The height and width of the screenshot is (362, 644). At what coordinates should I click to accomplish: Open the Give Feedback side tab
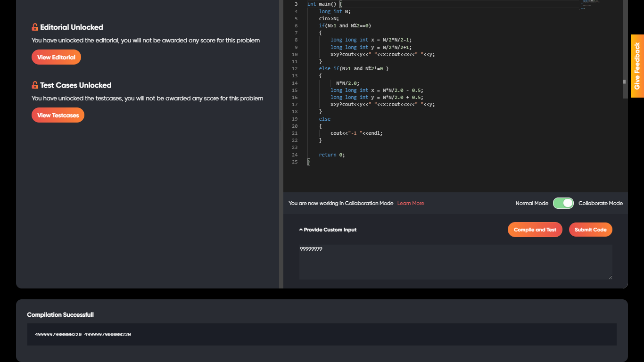[x=637, y=66]
